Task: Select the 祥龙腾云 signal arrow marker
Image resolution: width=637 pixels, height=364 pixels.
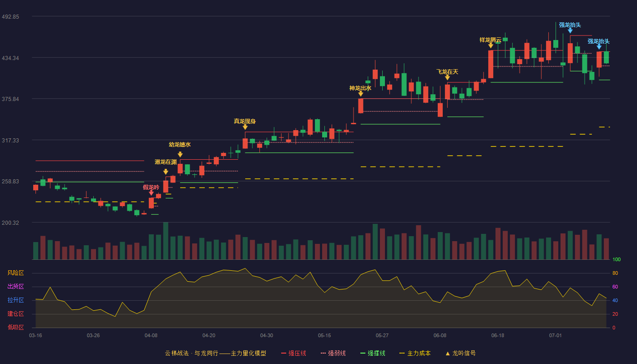Action: (x=490, y=45)
